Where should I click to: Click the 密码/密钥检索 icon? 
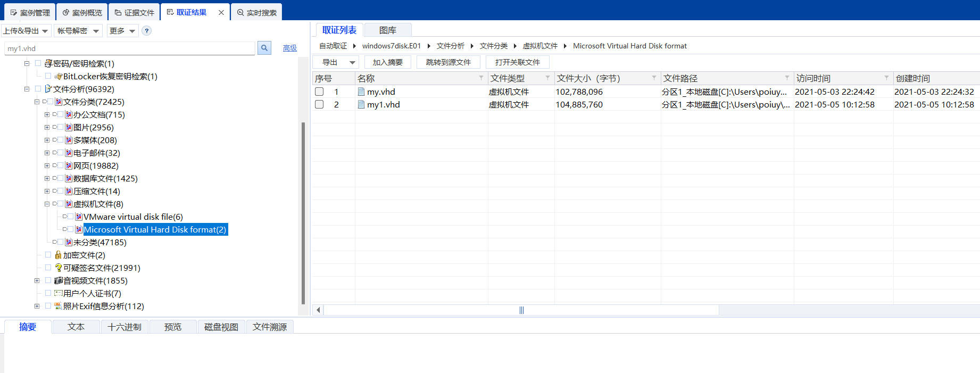(48, 63)
